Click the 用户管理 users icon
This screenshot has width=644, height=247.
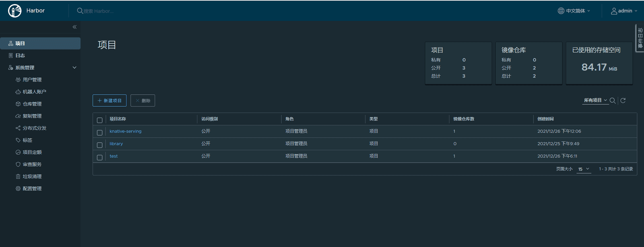point(18,80)
